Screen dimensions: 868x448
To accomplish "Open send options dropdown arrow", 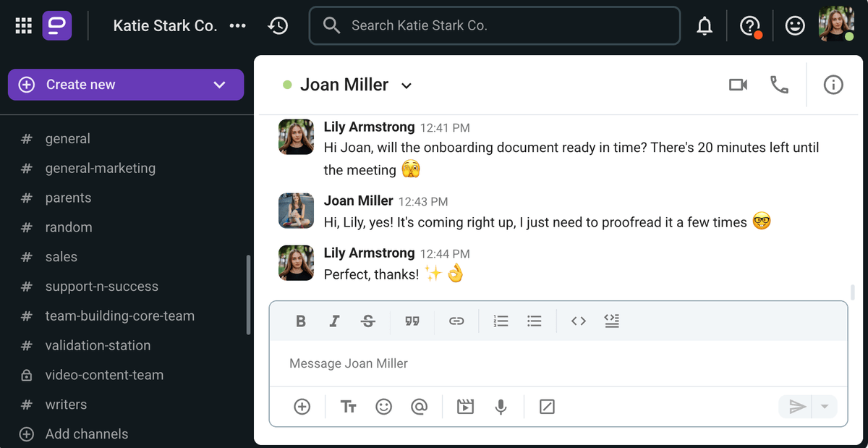I will [x=825, y=407].
